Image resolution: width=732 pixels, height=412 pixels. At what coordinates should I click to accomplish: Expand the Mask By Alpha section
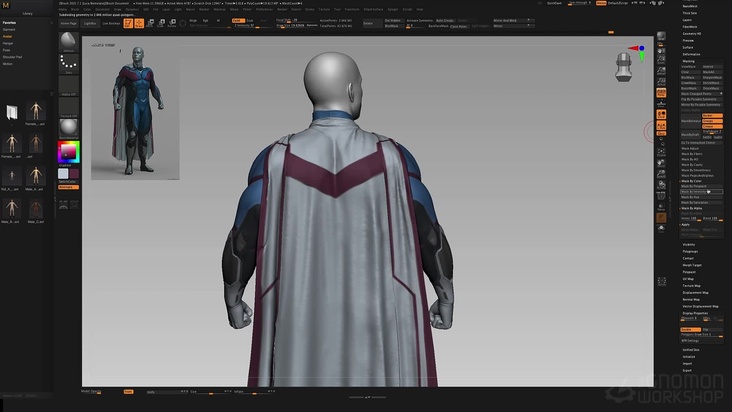click(691, 209)
